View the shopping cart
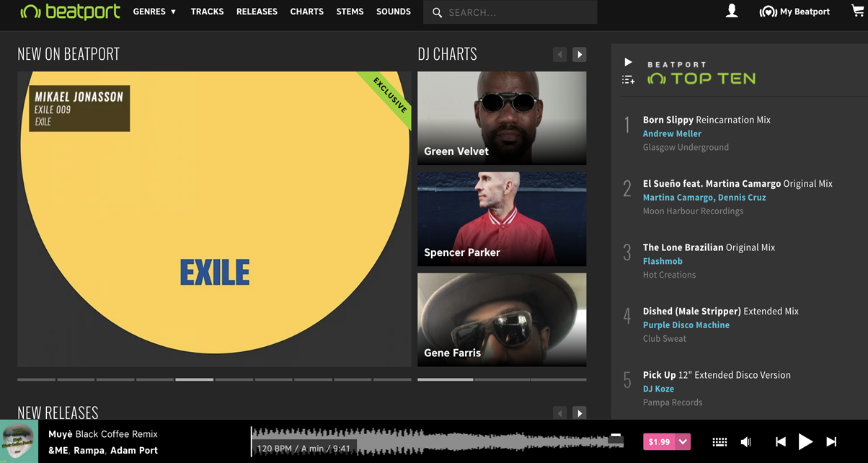The width and height of the screenshot is (868, 463). pyautogui.click(x=857, y=11)
